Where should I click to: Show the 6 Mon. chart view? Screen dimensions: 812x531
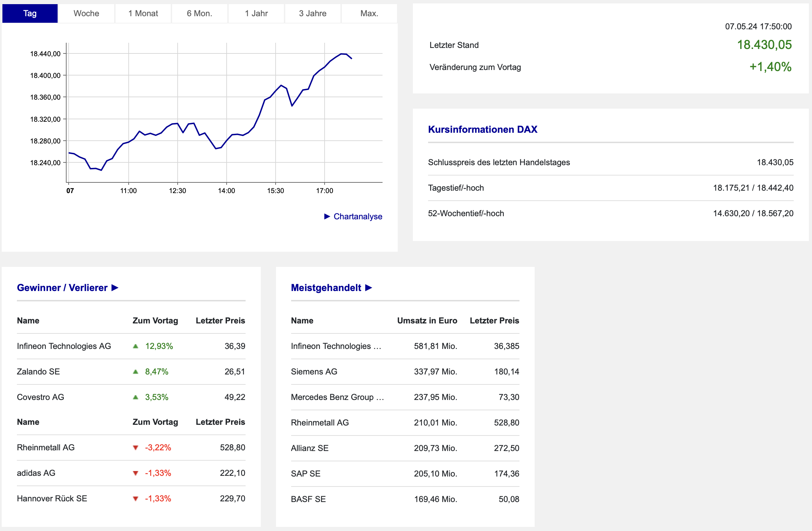pos(199,13)
